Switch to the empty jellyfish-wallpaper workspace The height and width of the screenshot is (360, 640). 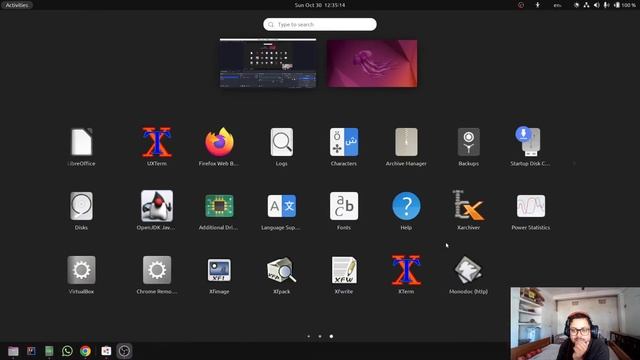coord(372,63)
